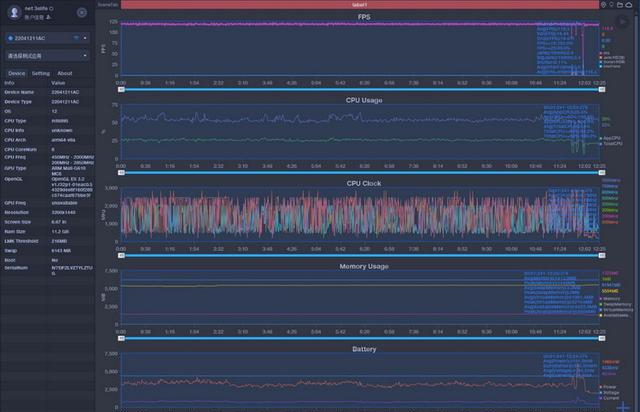
Task: Open the round settings icon beside username
Action: (x=81, y=13)
